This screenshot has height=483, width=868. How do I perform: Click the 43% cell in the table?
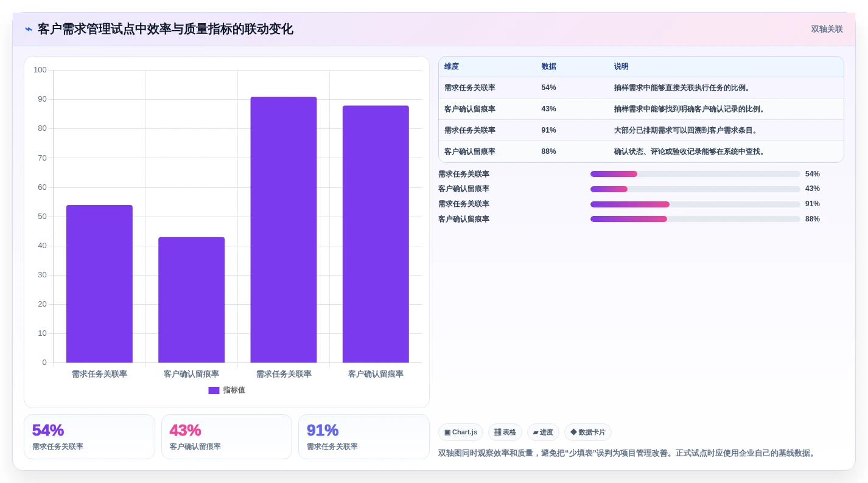548,109
